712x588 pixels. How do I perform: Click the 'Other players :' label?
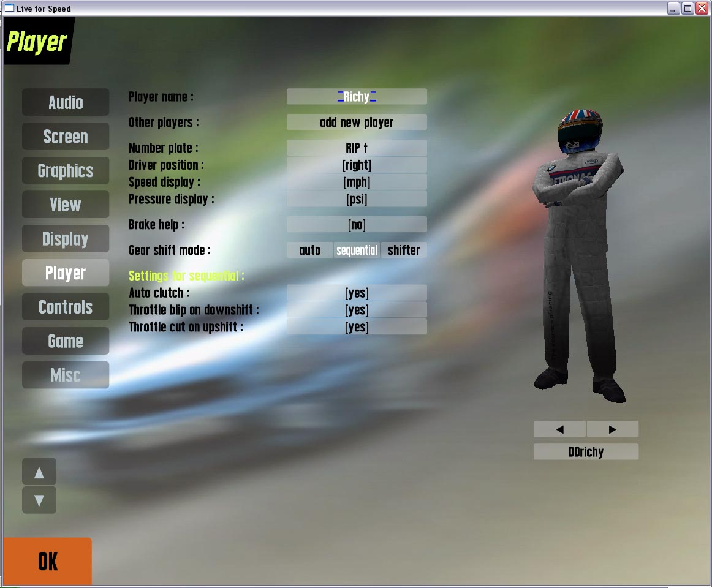point(164,122)
